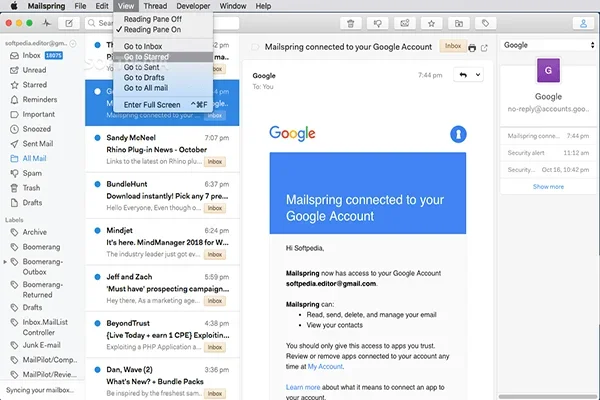Click the compose new message icon
This screenshot has height=400, width=600.
[x=69, y=23]
